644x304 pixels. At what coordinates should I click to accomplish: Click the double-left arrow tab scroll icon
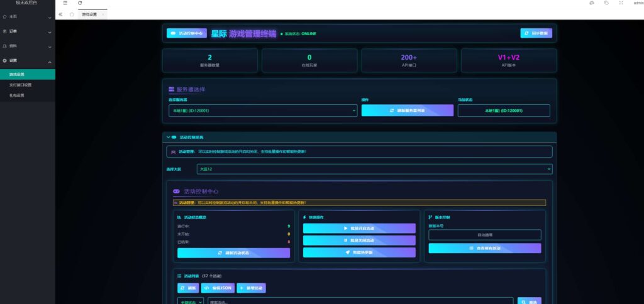click(60, 14)
